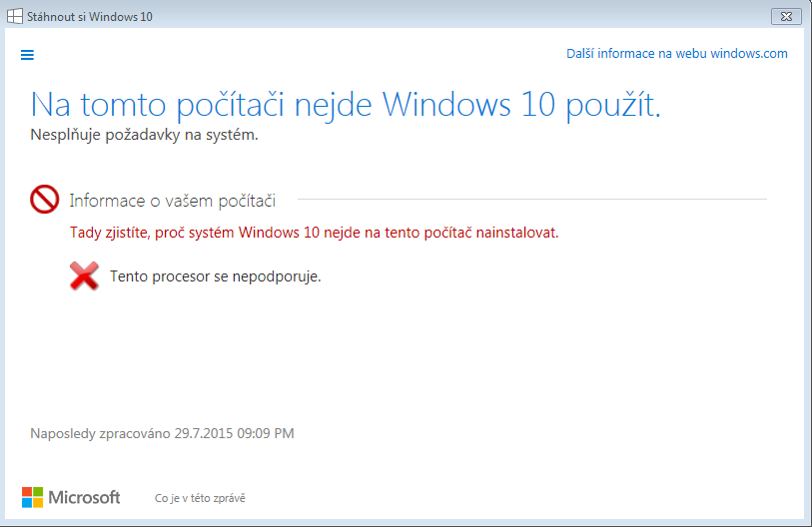Click the four-color Microsoft logo squares
Screen dimensions: 812x527
click(x=32, y=497)
